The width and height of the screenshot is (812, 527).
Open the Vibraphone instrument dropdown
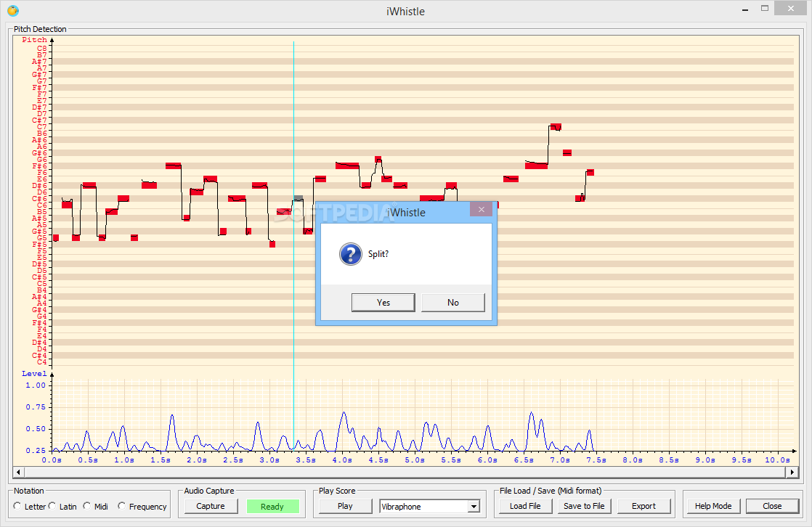point(474,506)
